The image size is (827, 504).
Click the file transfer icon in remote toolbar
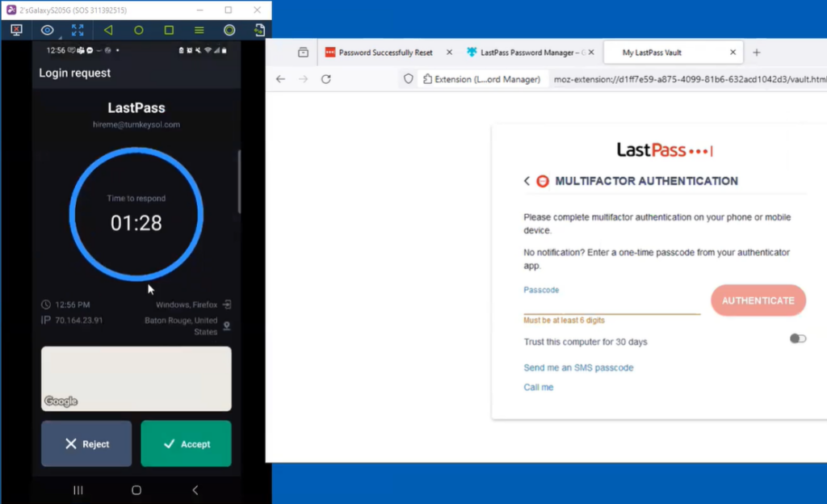tap(259, 30)
